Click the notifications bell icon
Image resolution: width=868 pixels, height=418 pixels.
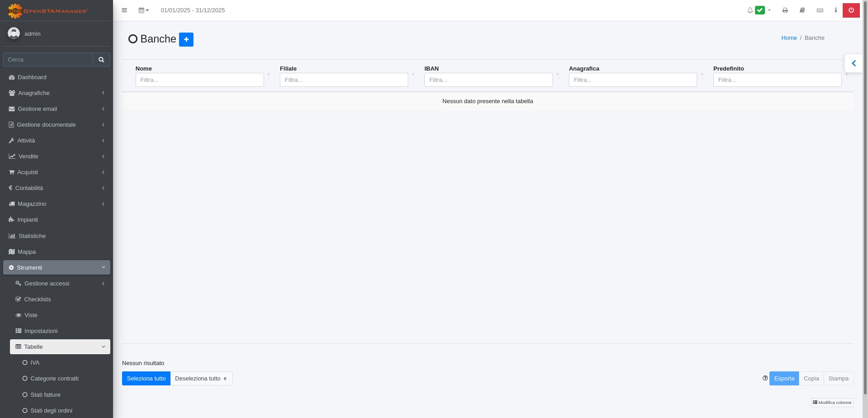click(750, 10)
